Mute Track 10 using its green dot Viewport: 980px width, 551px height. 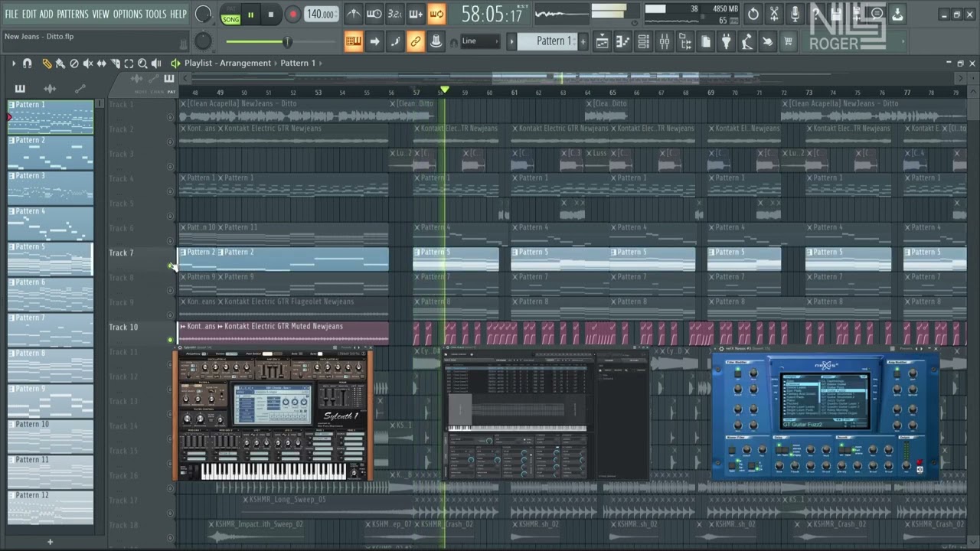point(170,340)
